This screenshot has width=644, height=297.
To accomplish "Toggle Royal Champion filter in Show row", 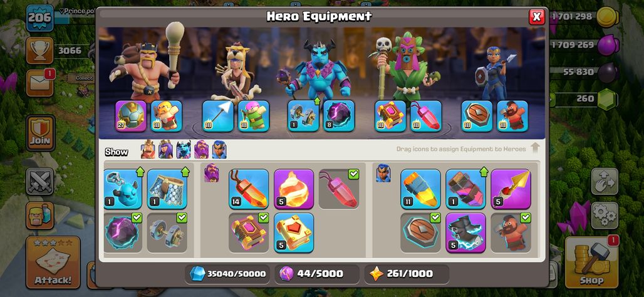I will click(x=219, y=150).
